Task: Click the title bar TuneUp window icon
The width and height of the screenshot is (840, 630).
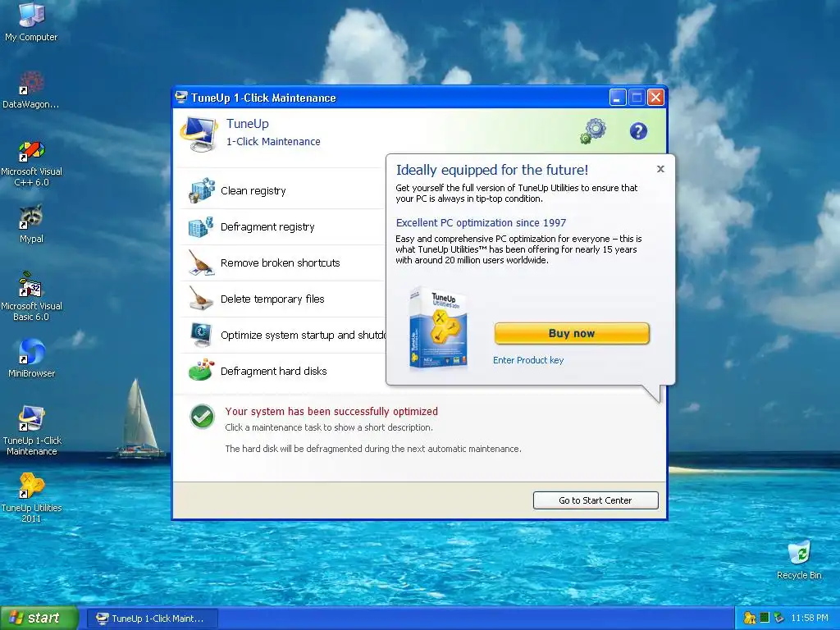Action: click(181, 97)
